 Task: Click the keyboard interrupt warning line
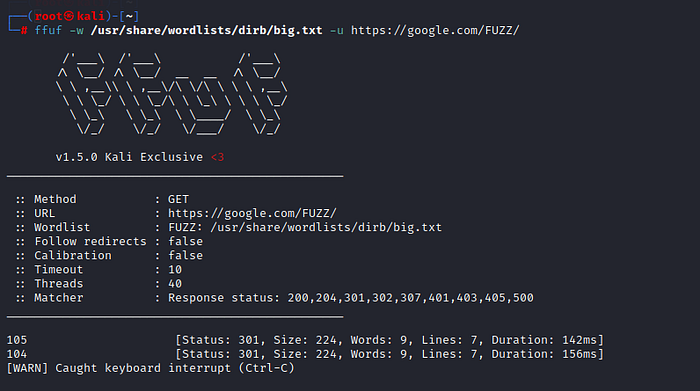[150, 368]
